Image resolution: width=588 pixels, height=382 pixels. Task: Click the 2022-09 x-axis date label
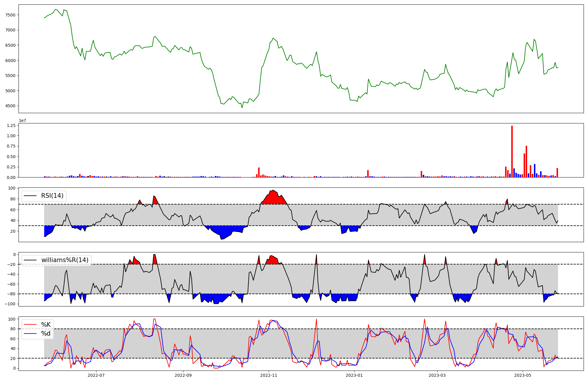coord(183,375)
